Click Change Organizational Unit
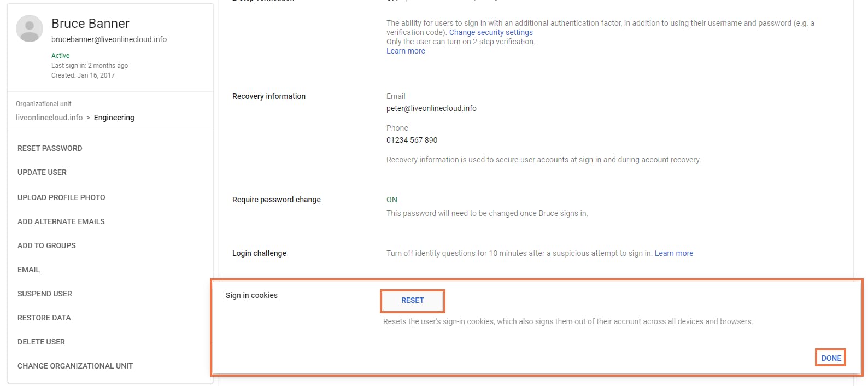 pos(75,366)
